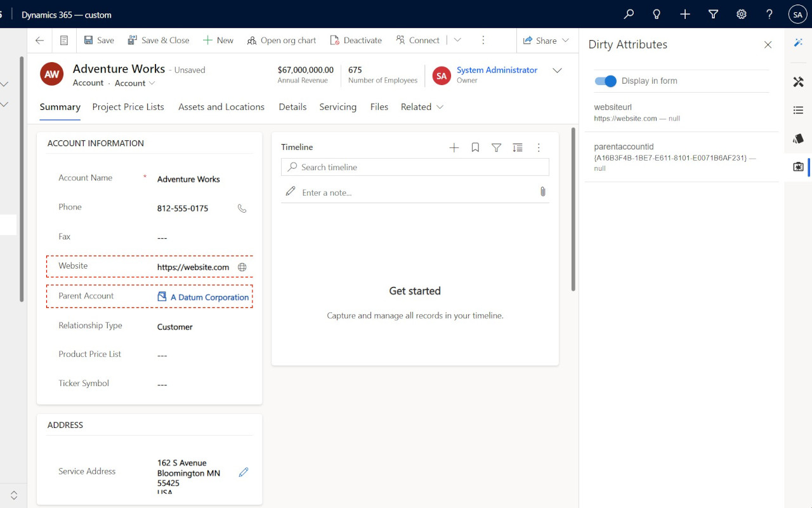Open timeline more options menu
The image size is (812, 508).
pyautogui.click(x=539, y=147)
